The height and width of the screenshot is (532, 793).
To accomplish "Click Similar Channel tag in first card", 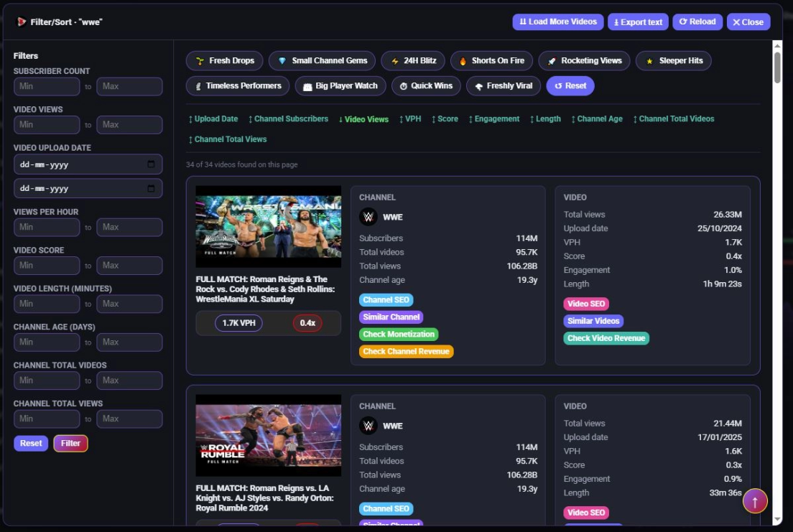I will [x=391, y=317].
